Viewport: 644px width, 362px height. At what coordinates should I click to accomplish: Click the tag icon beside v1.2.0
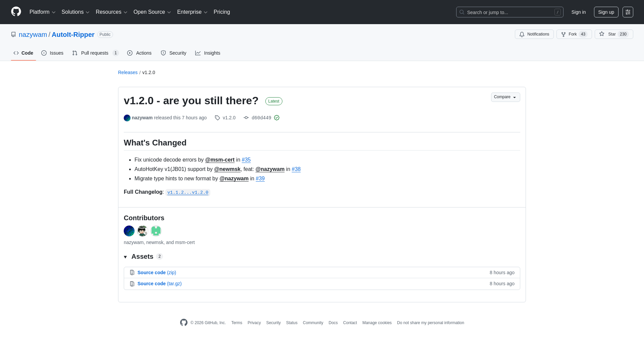tap(217, 118)
